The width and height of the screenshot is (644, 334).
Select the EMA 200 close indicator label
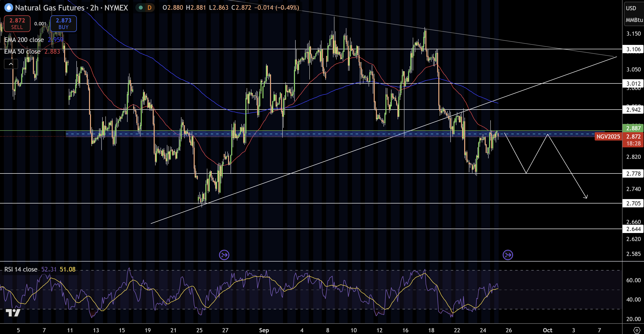click(24, 40)
